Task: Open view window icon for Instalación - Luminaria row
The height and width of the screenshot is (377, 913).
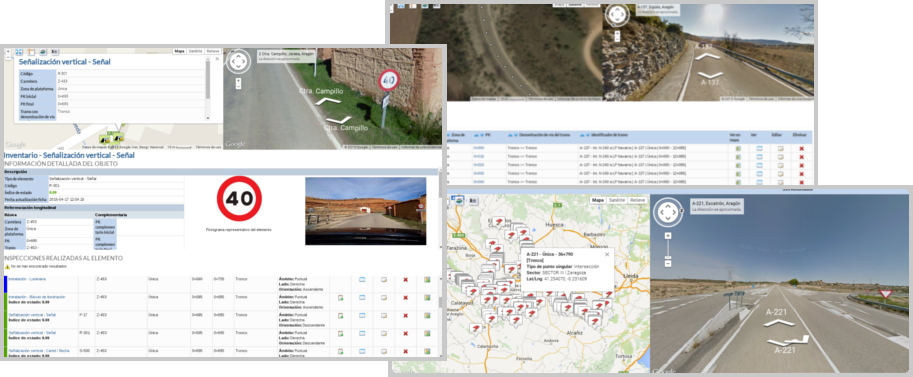Action: coord(361,280)
